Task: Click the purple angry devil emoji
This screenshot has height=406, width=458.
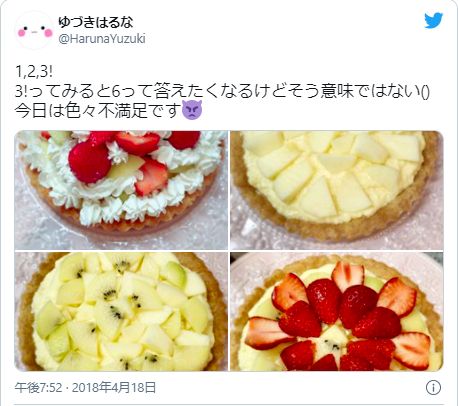Action: pyautogui.click(x=192, y=110)
